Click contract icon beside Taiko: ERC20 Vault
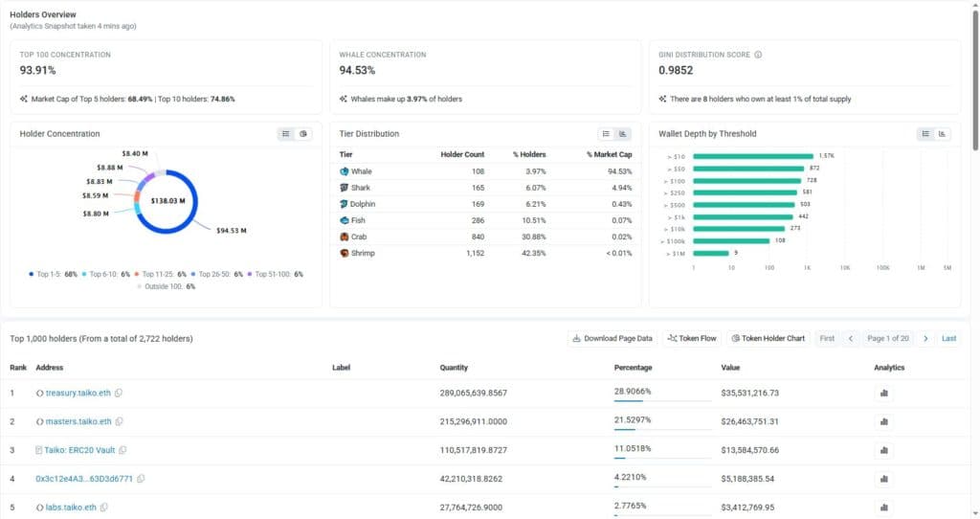Image resolution: width=980 pixels, height=519 pixels. 38,450
